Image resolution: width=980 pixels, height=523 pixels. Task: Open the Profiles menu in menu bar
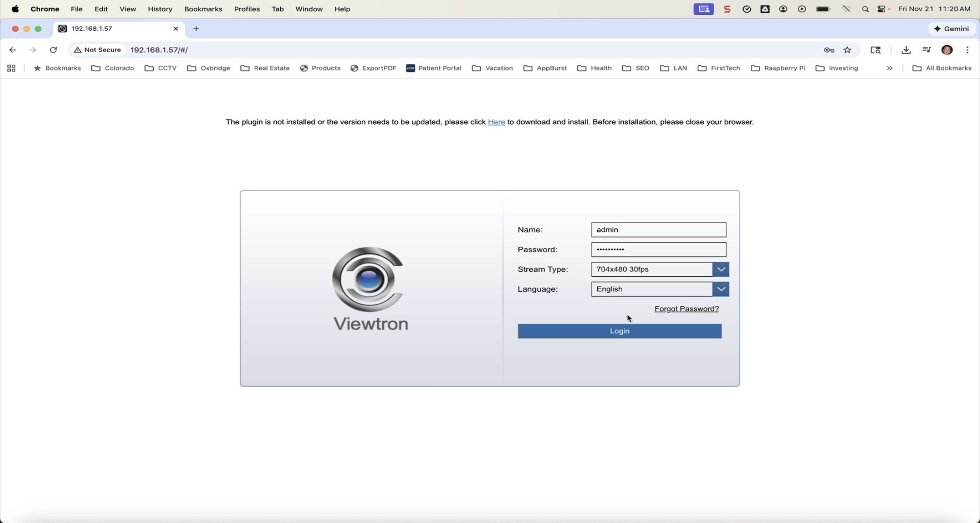pos(247,9)
